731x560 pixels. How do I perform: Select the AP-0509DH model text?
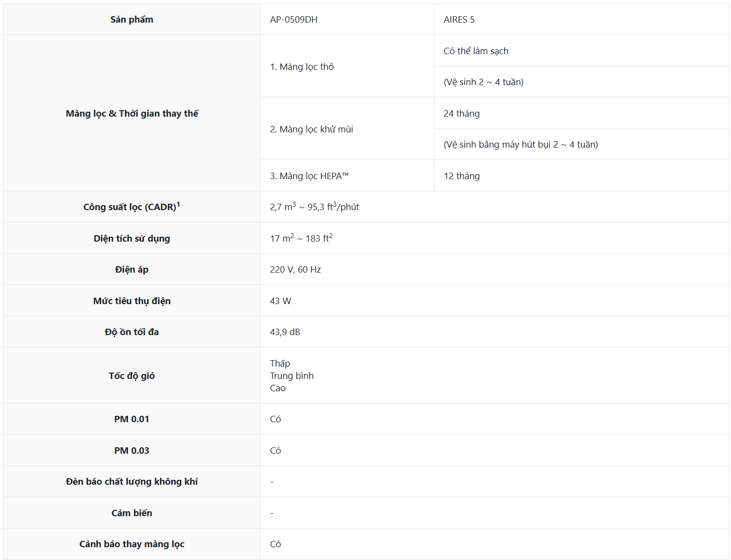click(293, 20)
